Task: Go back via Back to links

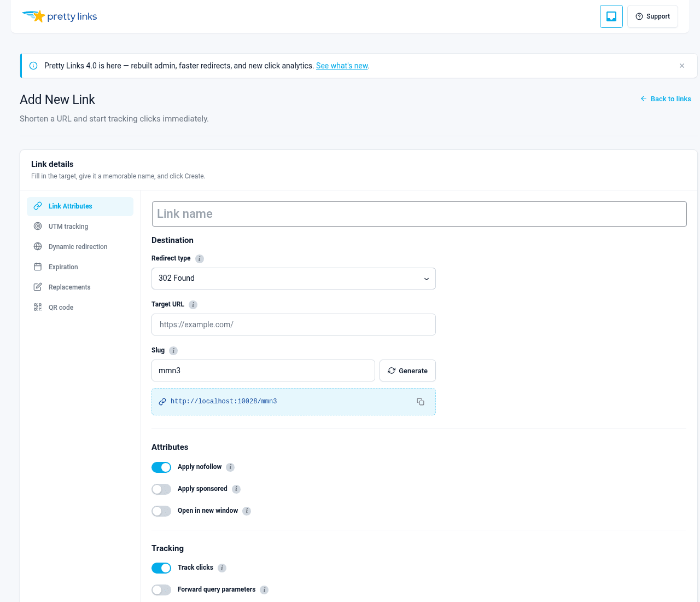Action: (x=666, y=99)
